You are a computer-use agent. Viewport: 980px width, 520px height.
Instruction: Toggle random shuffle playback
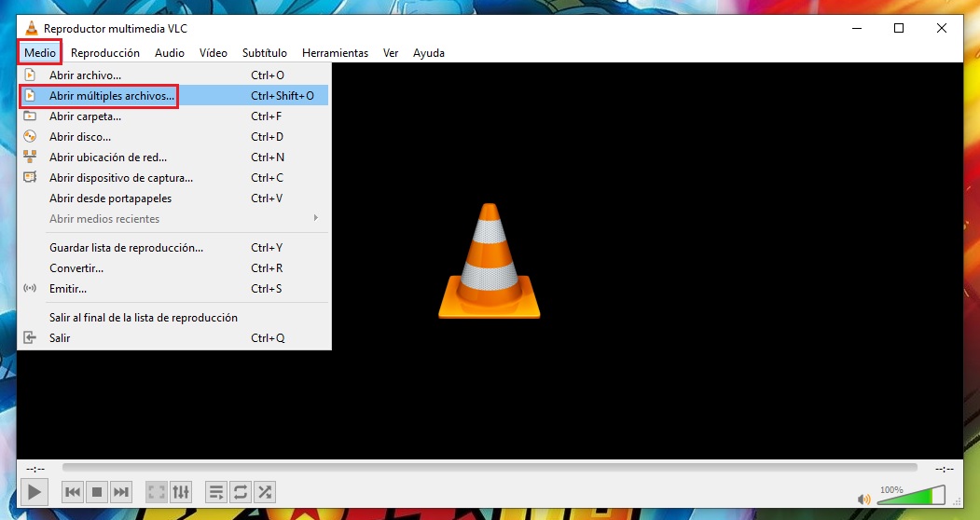click(x=265, y=491)
